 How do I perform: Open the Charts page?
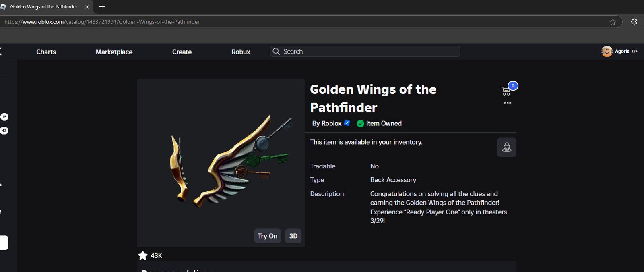pyautogui.click(x=46, y=52)
